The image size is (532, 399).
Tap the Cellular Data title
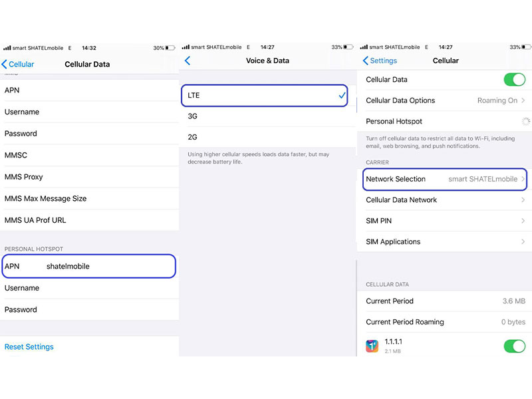pos(87,64)
